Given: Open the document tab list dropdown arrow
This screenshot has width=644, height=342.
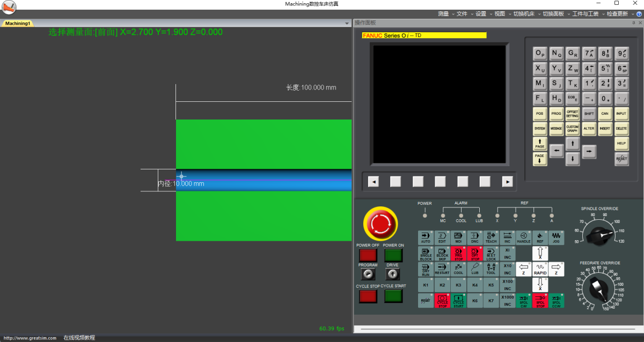Looking at the screenshot, I should 347,24.
